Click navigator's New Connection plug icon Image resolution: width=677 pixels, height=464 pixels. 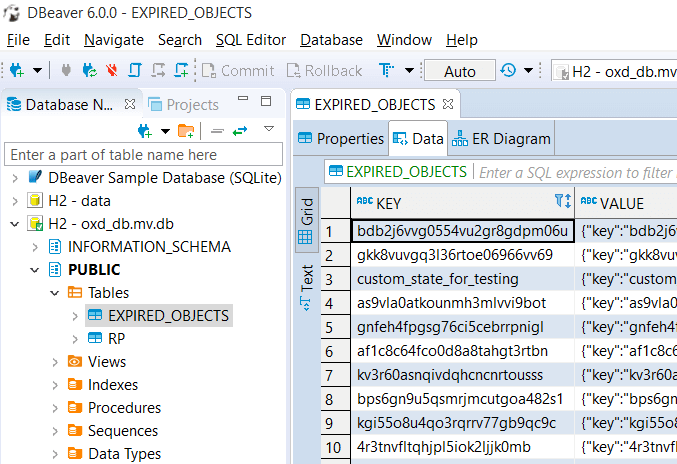(x=145, y=130)
